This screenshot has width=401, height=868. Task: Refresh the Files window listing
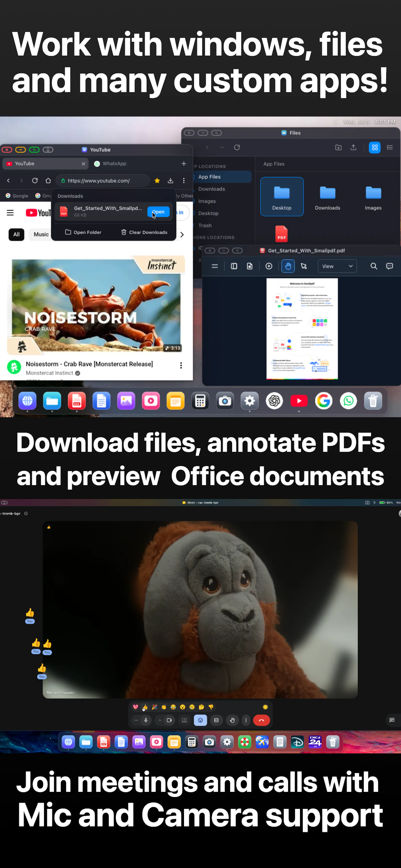coord(237,147)
